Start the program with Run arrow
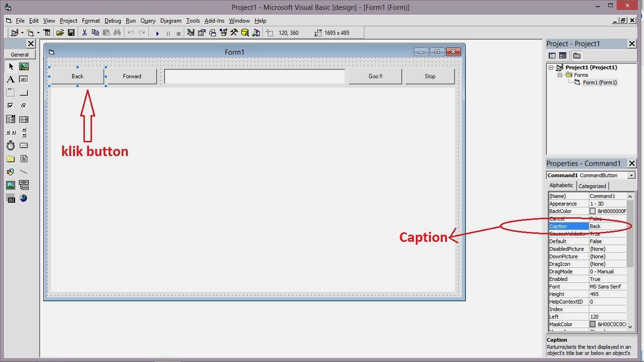Viewport: 644px width, 362px height. (157, 33)
